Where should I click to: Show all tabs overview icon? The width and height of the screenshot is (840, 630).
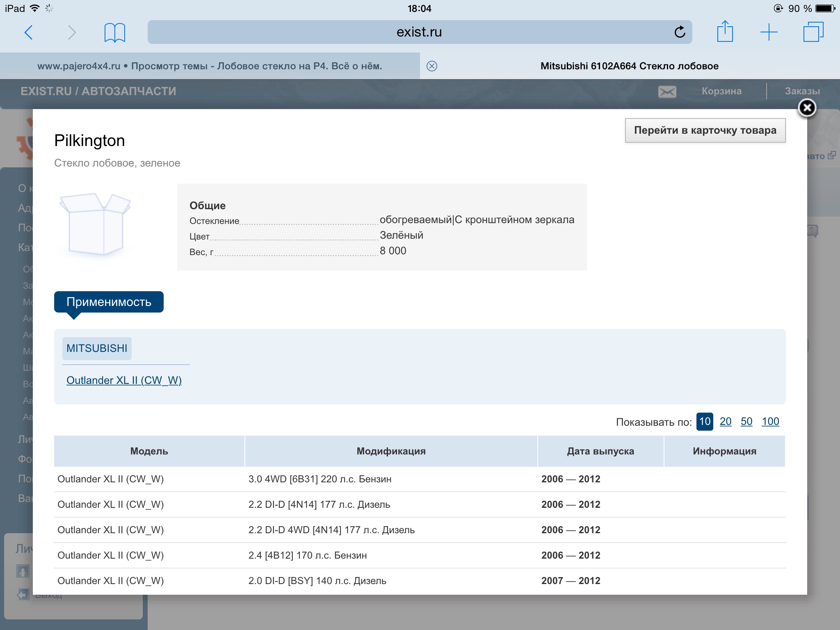[813, 32]
